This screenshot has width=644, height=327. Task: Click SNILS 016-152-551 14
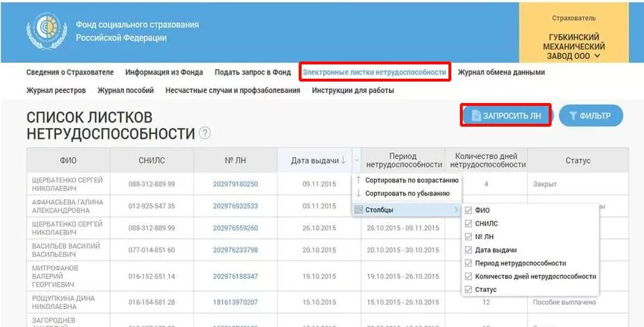click(152, 276)
